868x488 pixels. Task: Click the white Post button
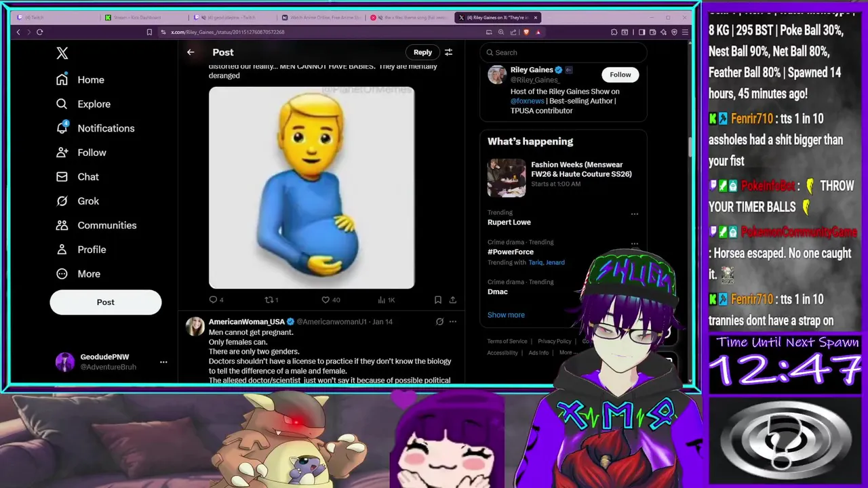click(106, 302)
